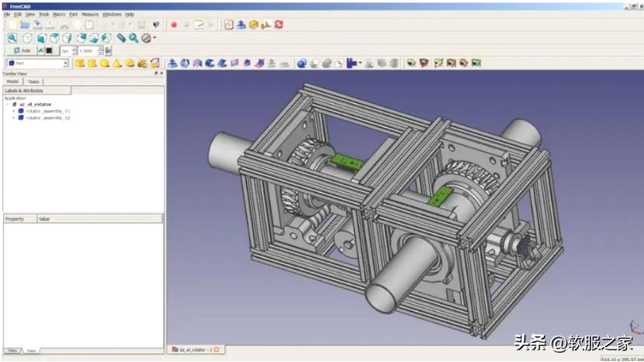Select the Measure distance ruler icon
The image size is (644, 362).
pyautogui.click(x=122, y=37)
